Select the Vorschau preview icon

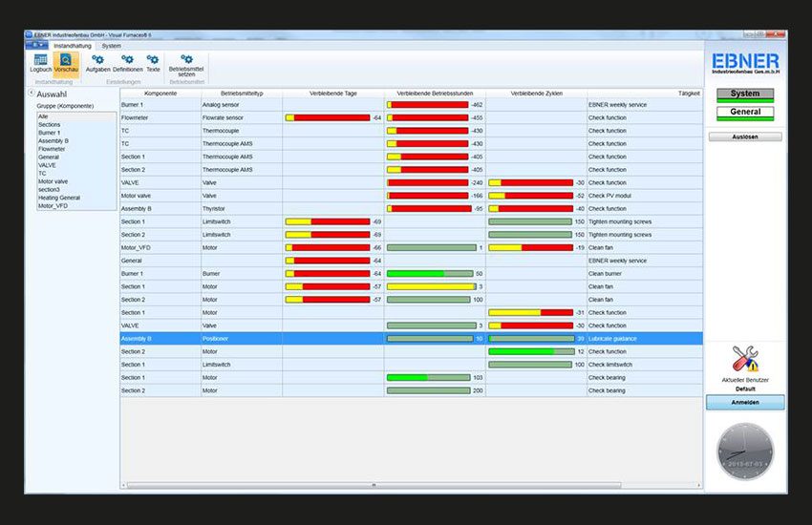coord(66,64)
